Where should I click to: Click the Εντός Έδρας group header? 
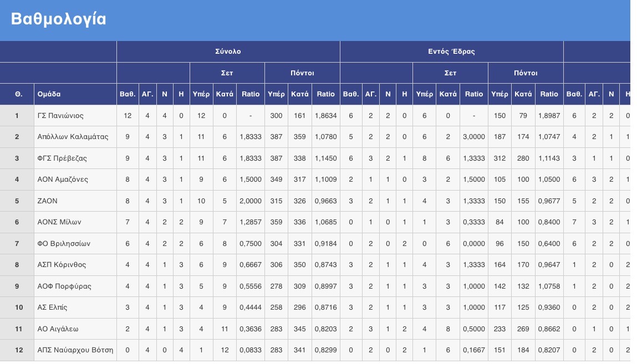(x=451, y=52)
